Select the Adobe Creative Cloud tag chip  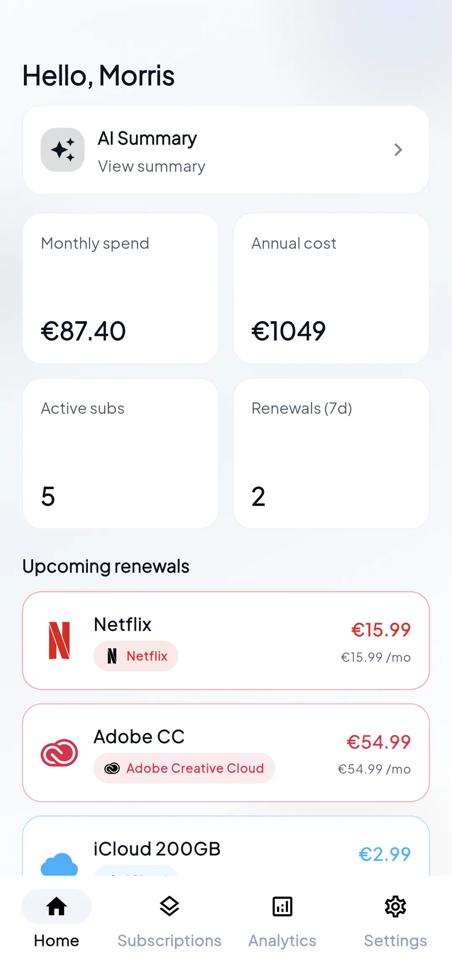pos(184,768)
